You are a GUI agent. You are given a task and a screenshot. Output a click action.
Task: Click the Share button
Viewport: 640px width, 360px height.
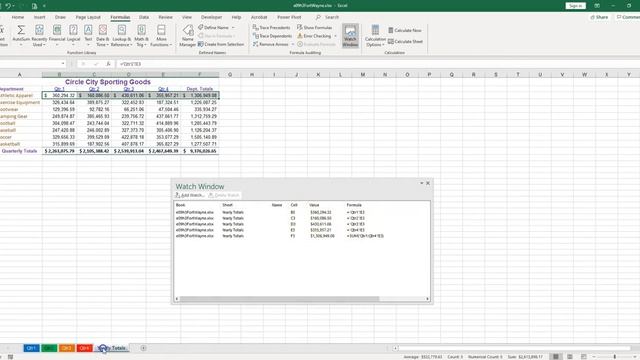(599, 17)
